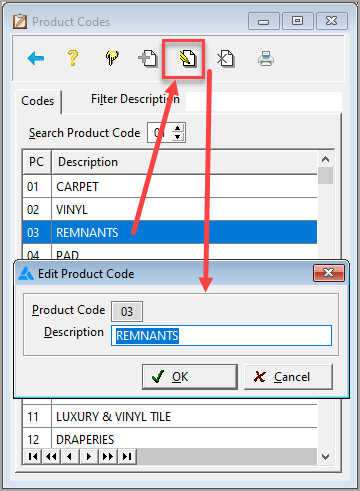
Task: Click the Description column header
Action: (x=184, y=162)
